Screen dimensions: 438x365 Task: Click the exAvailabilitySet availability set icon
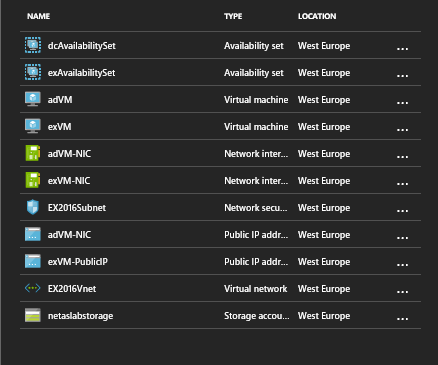(33, 72)
